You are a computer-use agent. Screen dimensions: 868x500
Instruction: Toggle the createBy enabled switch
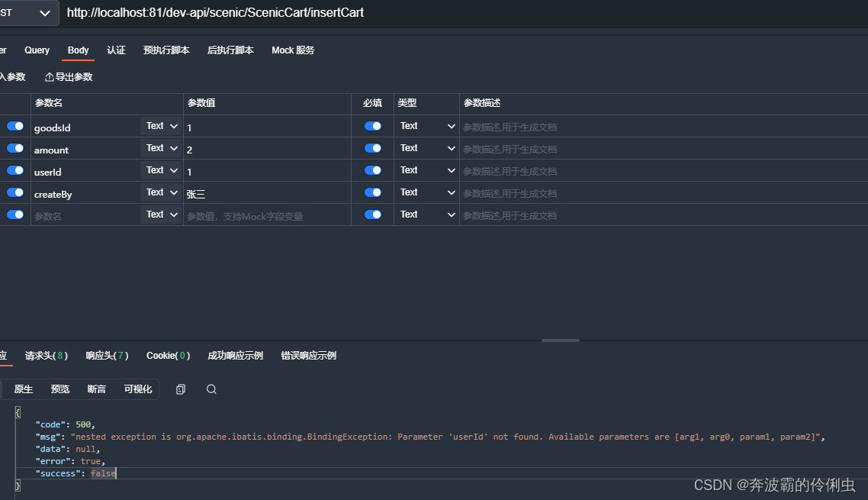[x=15, y=192]
